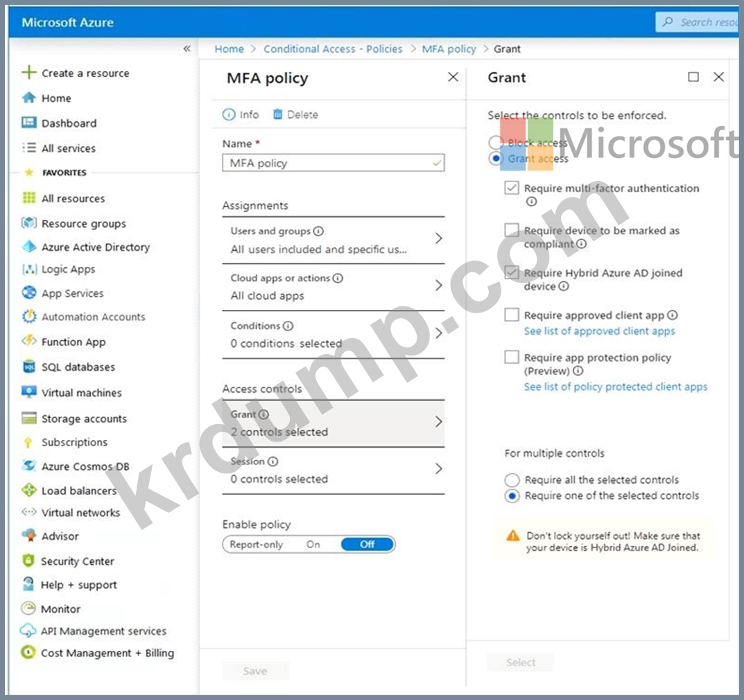Viewport: 744px width, 700px height.
Task: Click the All services list icon
Action: click(x=29, y=148)
